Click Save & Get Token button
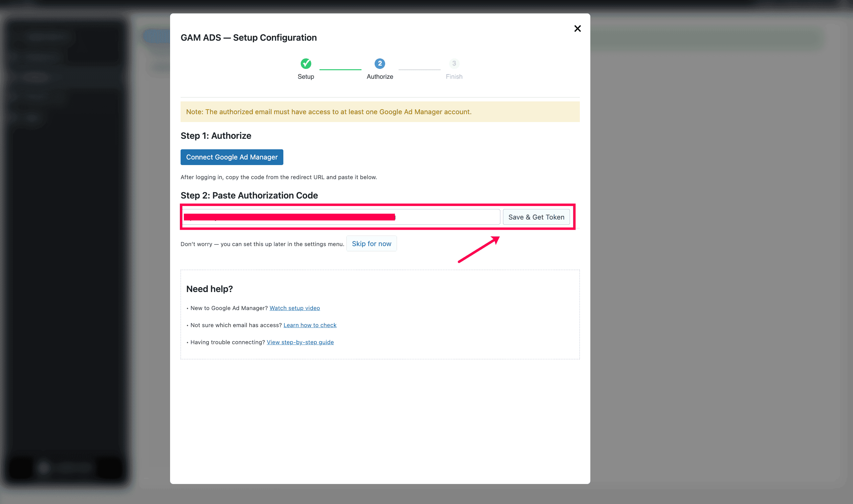 tap(536, 217)
